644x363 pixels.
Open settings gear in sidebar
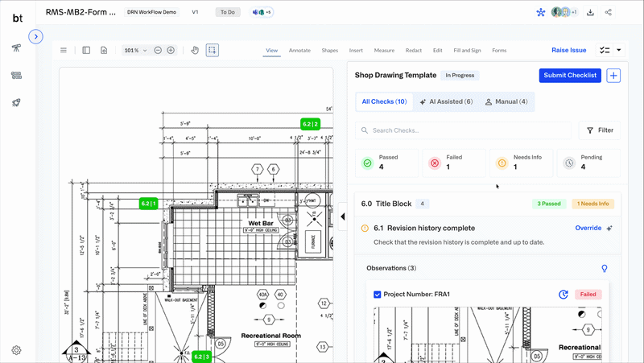point(16,350)
